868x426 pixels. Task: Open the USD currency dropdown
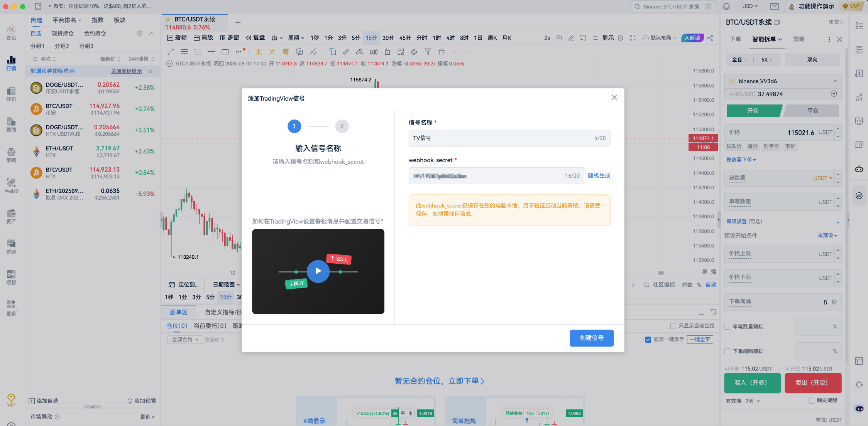pyautogui.click(x=750, y=7)
